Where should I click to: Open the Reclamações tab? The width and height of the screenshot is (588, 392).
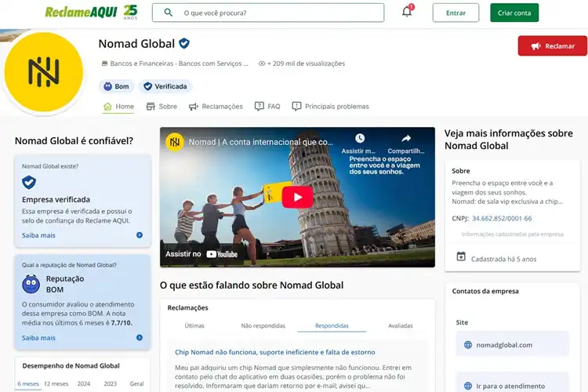coord(216,107)
